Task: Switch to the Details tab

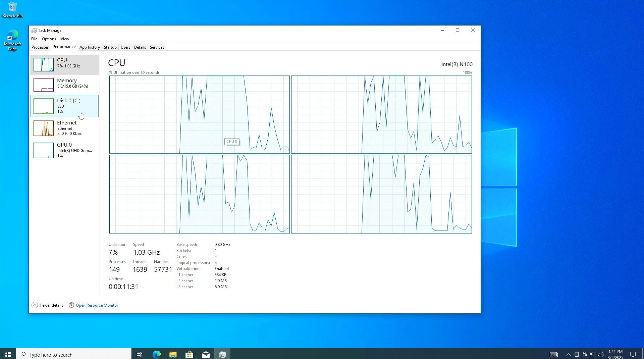Action: tap(140, 47)
